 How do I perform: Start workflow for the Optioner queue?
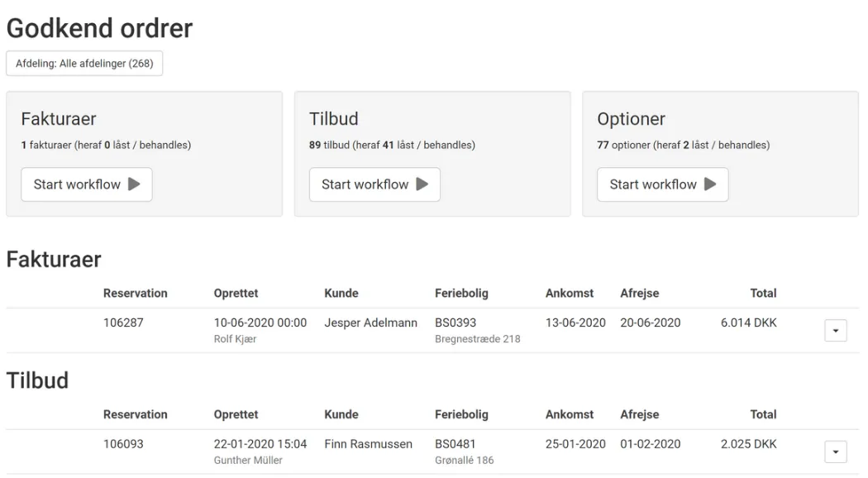tap(662, 184)
